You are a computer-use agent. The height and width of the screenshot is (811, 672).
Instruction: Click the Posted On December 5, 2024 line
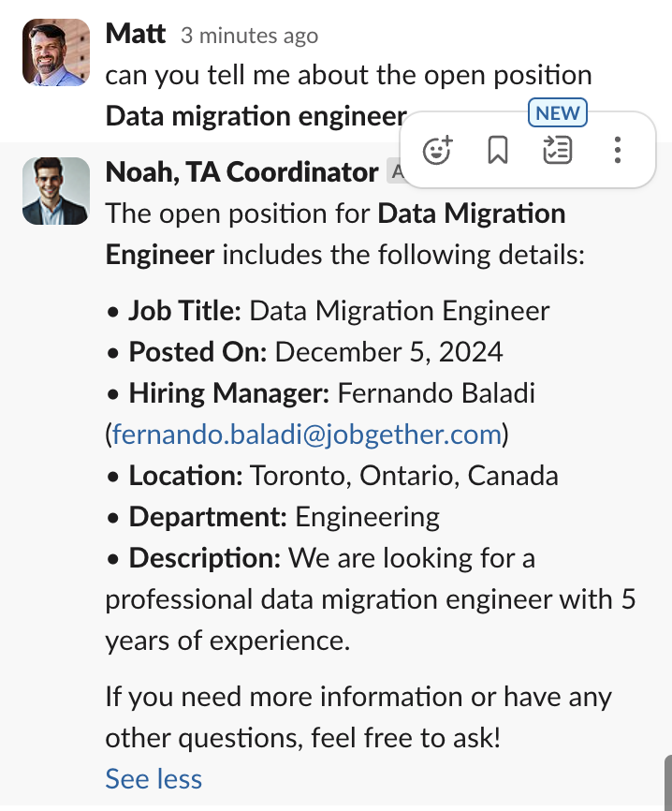(x=315, y=351)
